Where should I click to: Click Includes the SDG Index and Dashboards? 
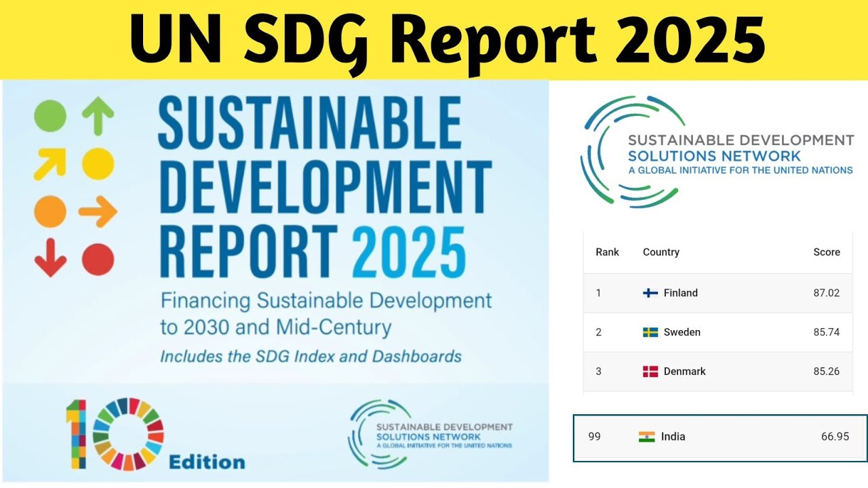[x=311, y=357]
